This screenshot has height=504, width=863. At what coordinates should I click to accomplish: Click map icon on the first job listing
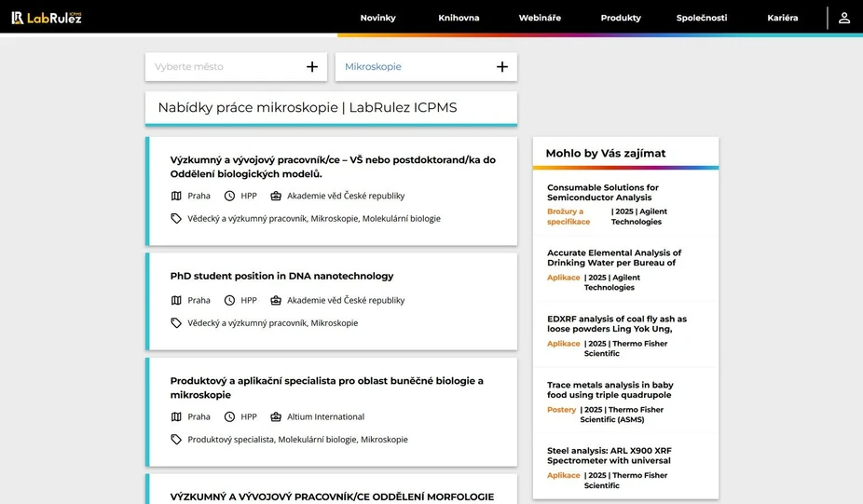click(176, 196)
